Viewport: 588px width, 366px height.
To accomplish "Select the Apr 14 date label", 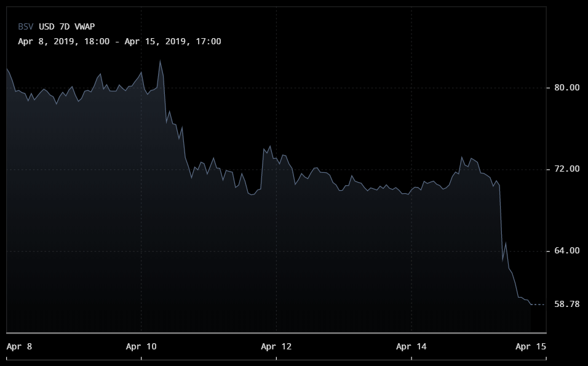I will [411, 347].
